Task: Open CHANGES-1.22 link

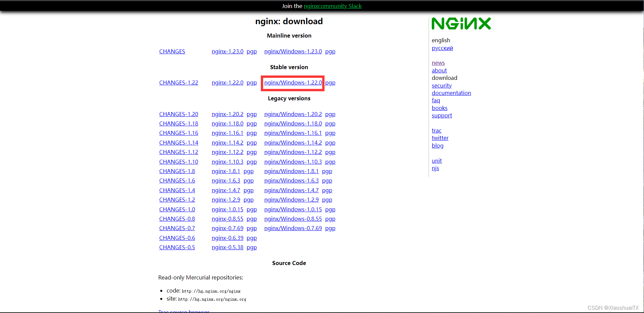Action: [179, 83]
